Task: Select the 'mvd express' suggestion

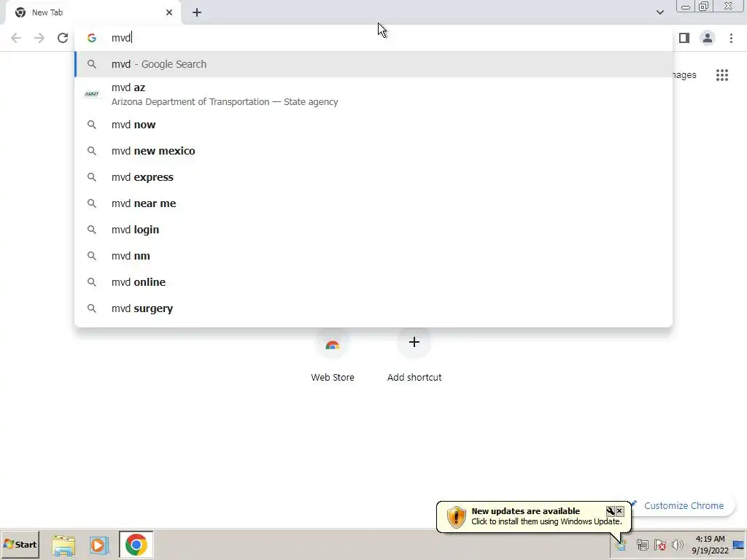Action: point(373,177)
